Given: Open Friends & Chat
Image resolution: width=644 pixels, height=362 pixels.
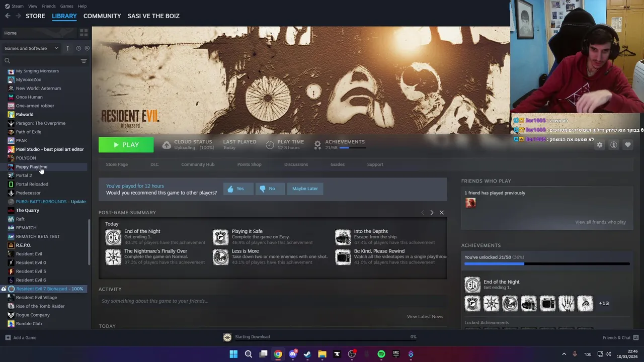Looking at the screenshot, I should tap(621, 337).
